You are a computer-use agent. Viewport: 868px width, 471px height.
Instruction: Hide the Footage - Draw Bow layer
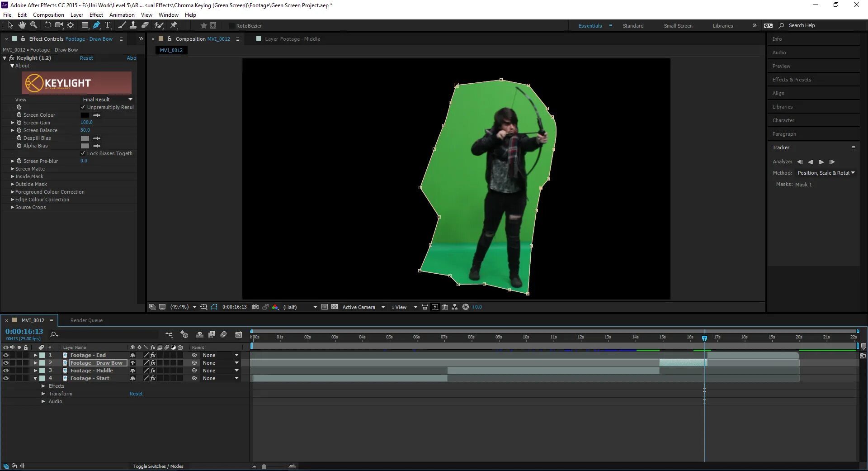[6, 363]
